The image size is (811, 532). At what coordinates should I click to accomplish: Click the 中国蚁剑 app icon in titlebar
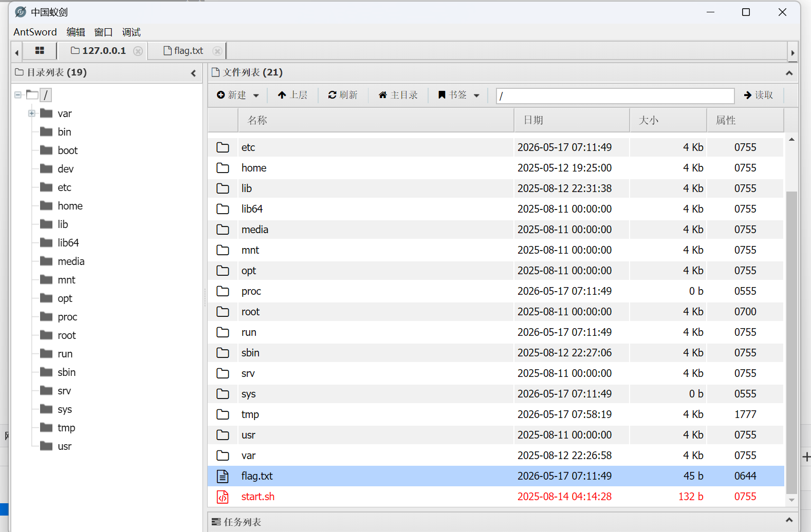[x=21, y=12]
